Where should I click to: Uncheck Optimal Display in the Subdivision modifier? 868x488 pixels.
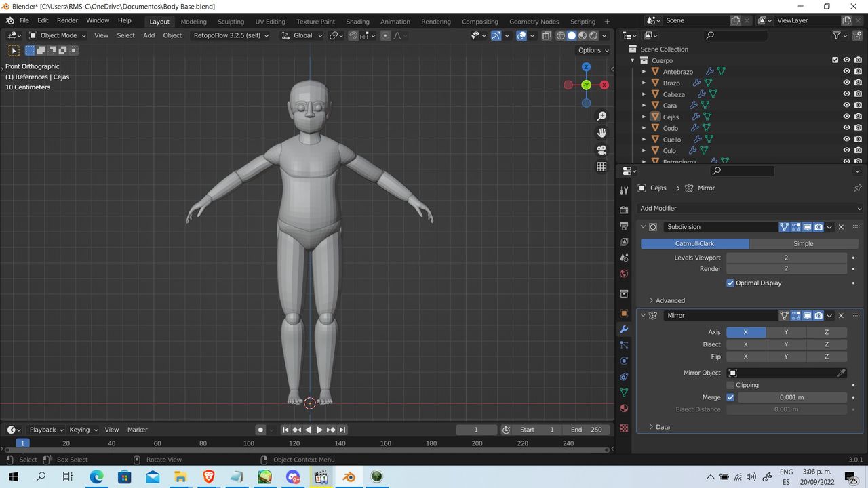tap(730, 283)
